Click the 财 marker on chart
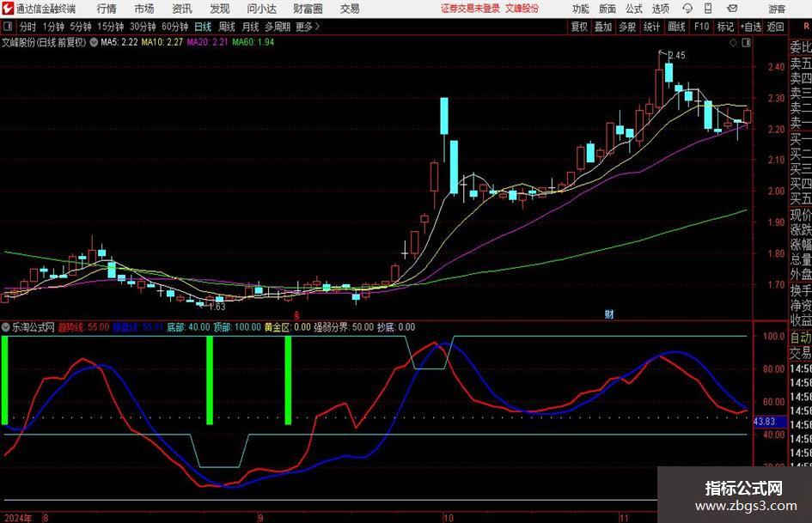The width and height of the screenshot is (812, 523). [609, 314]
